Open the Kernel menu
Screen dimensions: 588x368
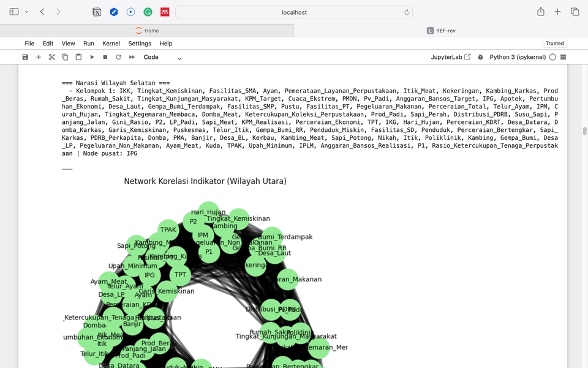click(111, 44)
